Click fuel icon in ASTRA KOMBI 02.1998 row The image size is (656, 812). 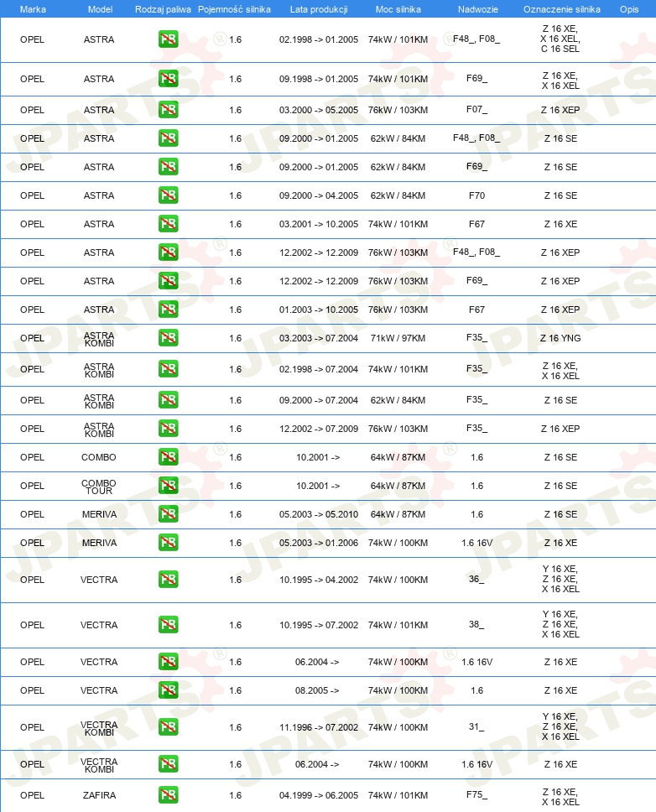pos(169,369)
